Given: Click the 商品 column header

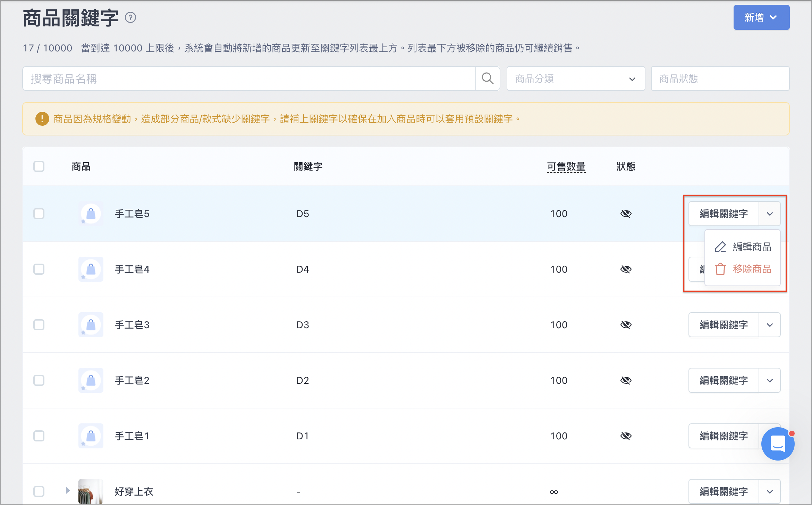Looking at the screenshot, I should 81,167.
